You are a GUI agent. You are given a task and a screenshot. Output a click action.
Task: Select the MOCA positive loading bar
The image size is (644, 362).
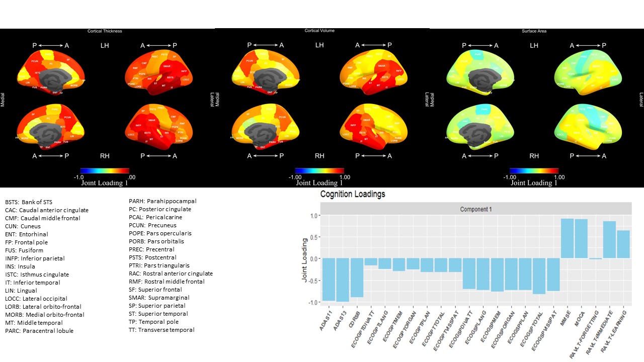point(581,239)
